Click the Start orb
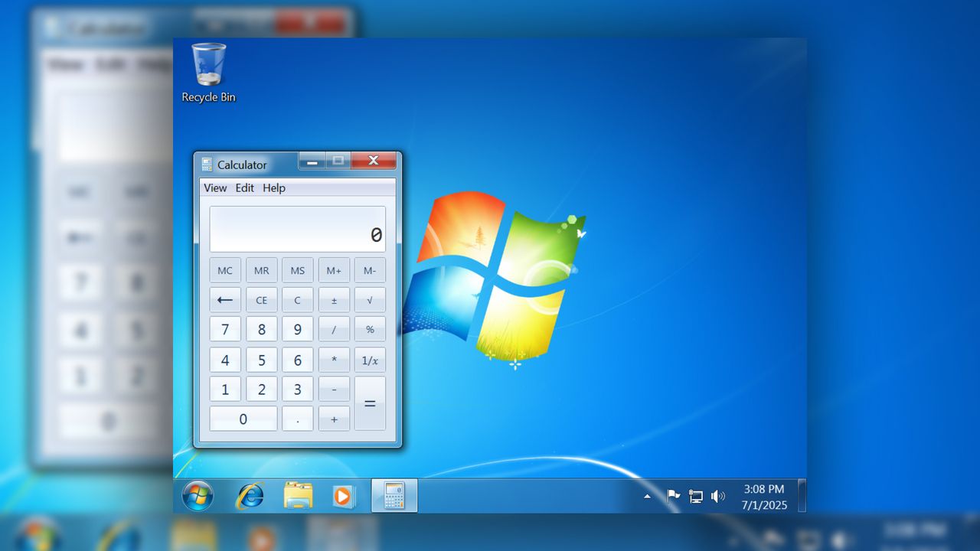980x551 pixels. click(x=198, y=495)
